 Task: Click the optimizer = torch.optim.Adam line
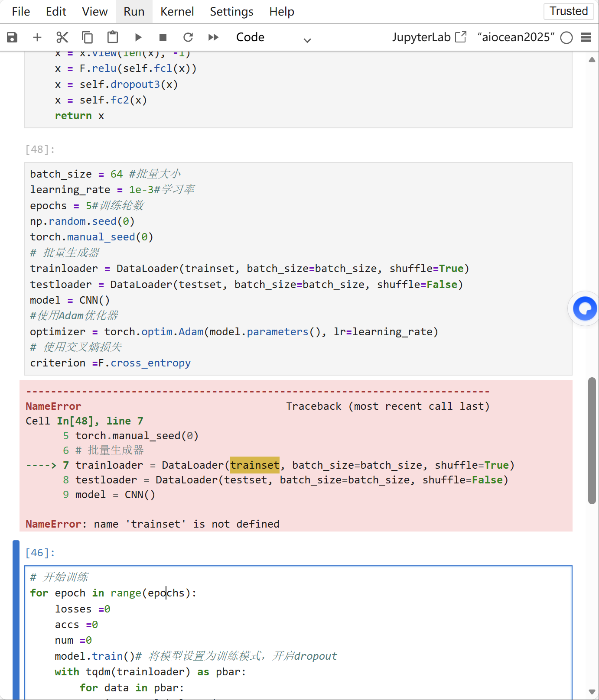coord(234,332)
